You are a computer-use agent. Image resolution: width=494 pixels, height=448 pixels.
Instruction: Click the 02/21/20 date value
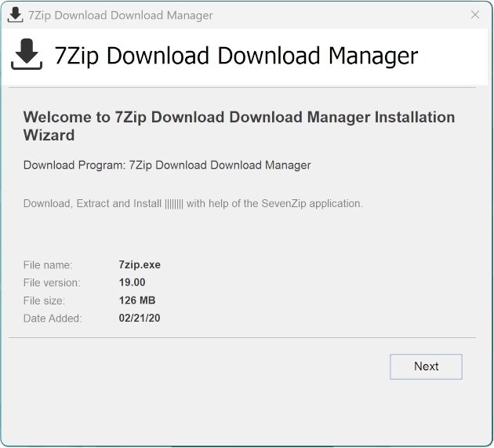[x=140, y=318]
